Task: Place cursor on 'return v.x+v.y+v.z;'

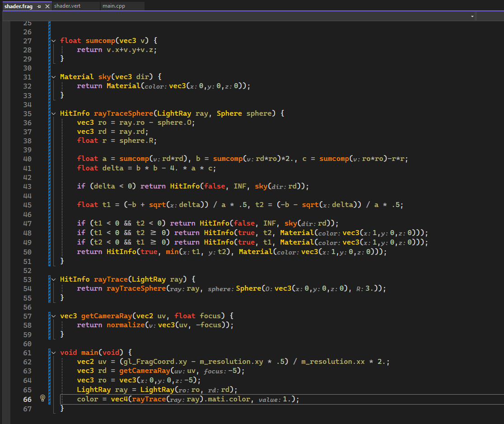Action: 117,50
